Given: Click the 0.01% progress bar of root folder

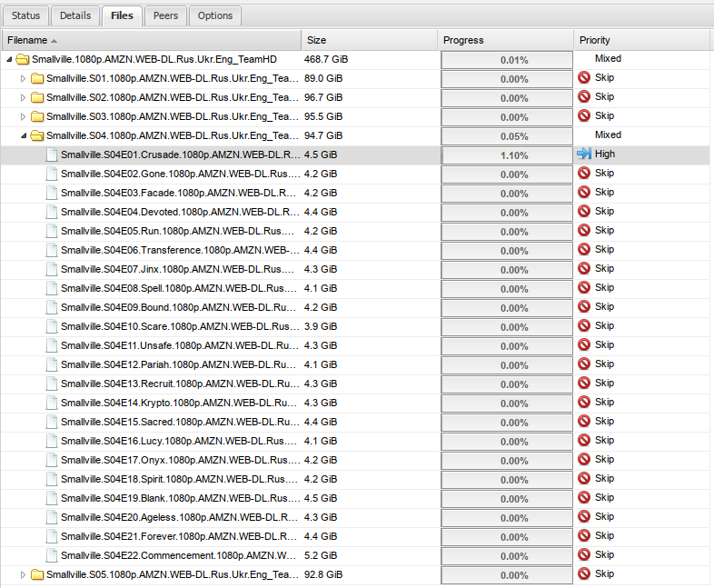Looking at the screenshot, I should [507, 60].
